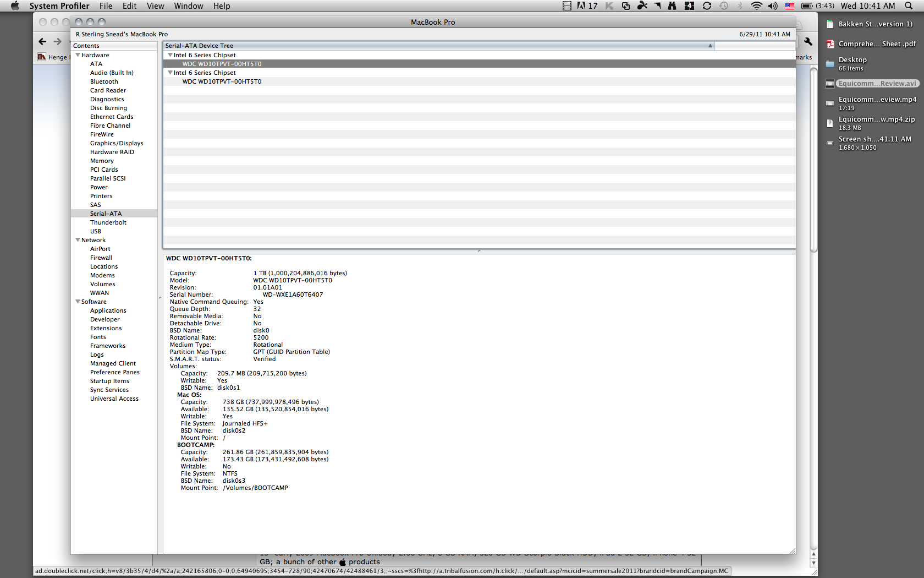924x578 pixels.
Task: Click the forward arrow in background browser window
Action: [58, 41]
